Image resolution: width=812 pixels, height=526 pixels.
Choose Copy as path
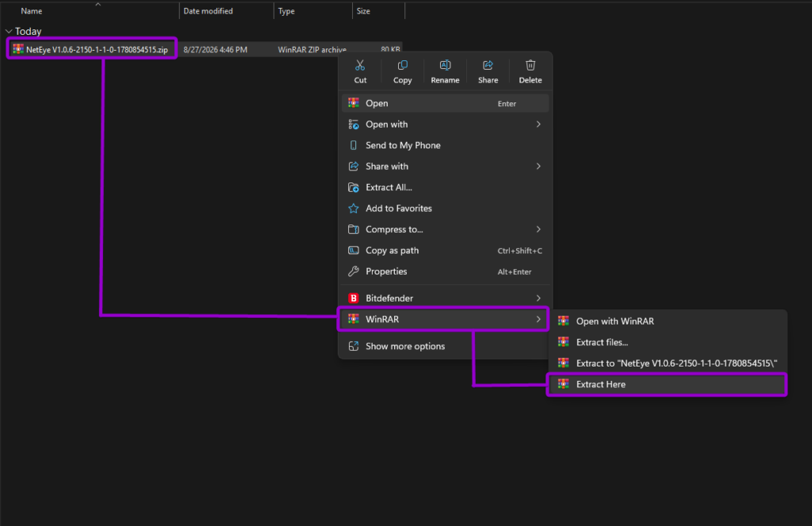(445, 250)
